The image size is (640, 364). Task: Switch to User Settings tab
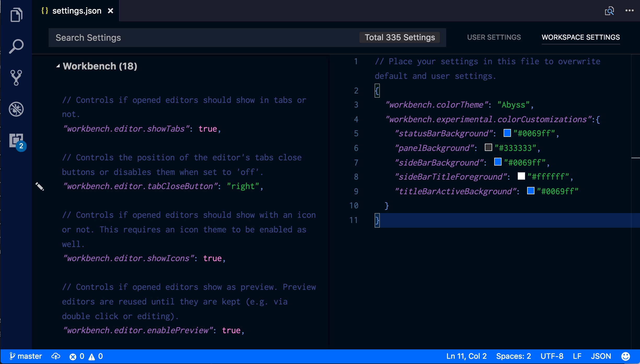point(494,37)
